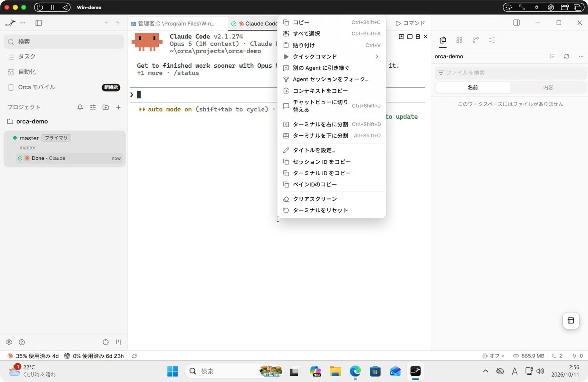
Task: Open the grid view panel tab
Action: tap(459, 40)
